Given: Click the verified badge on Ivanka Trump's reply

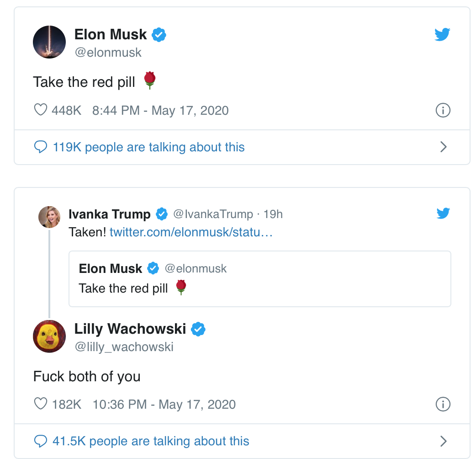Looking at the screenshot, I should click(161, 213).
